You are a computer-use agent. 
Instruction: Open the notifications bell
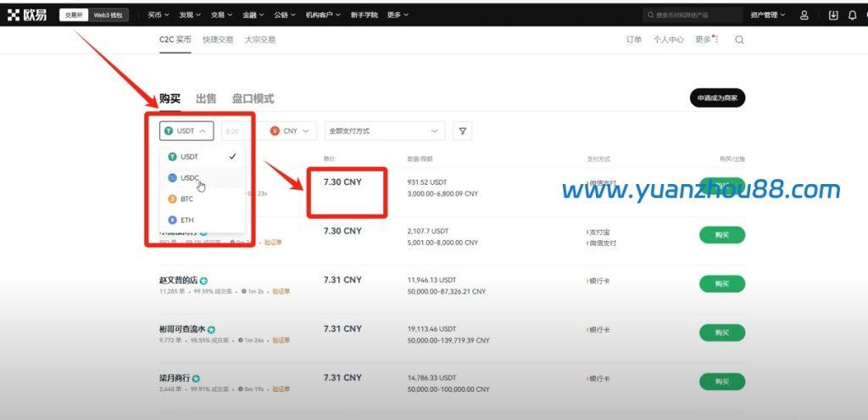coord(852,15)
